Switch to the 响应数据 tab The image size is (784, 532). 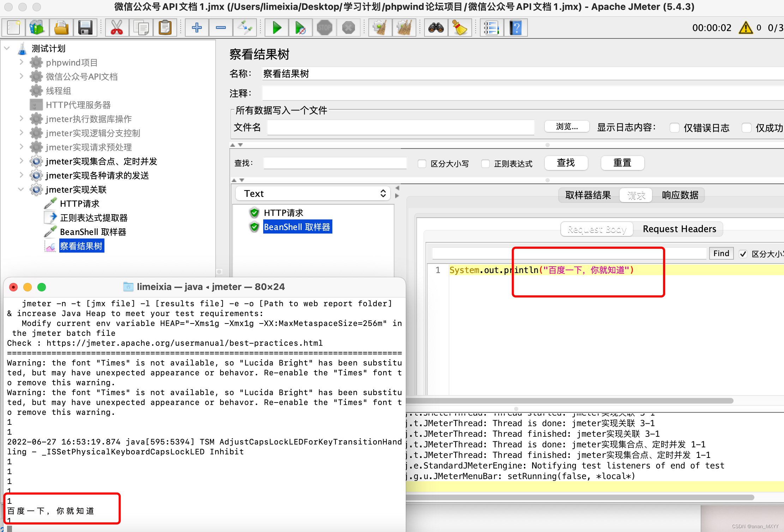[x=680, y=195]
